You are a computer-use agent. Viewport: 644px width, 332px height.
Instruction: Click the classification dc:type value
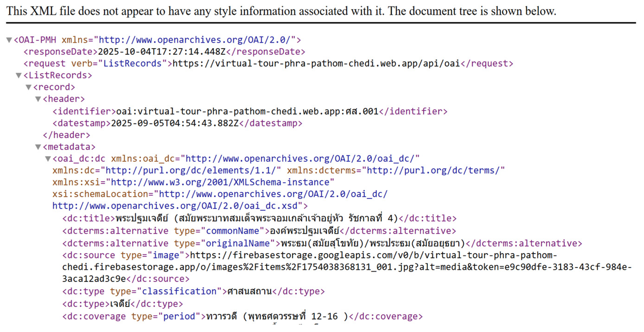tap(249, 291)
